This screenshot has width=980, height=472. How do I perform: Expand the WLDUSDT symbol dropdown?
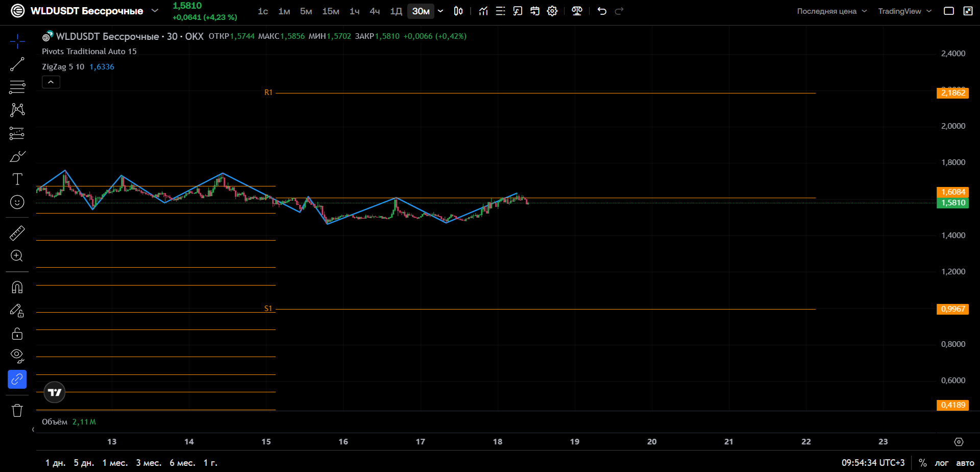click(155, 11)
